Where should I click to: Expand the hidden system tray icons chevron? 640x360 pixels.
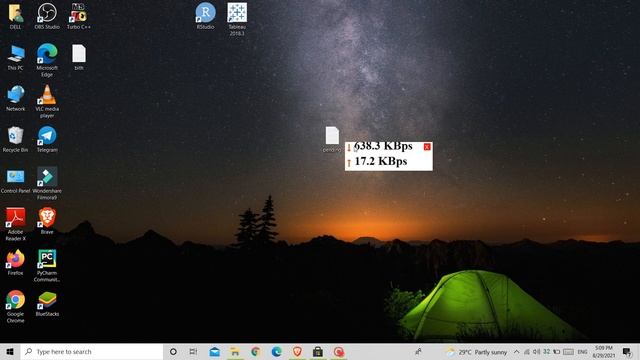click(517, 351)
